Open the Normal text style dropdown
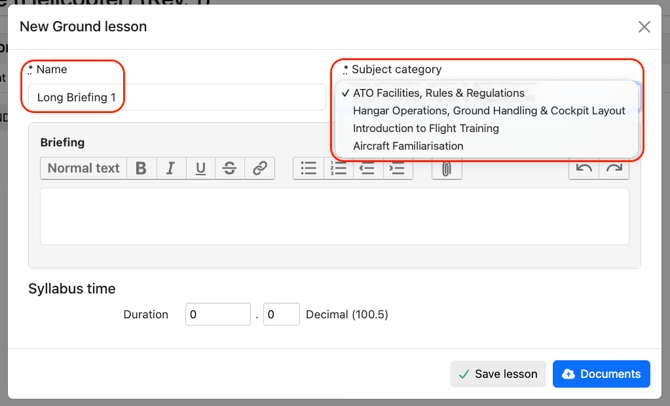 (84, 168)
